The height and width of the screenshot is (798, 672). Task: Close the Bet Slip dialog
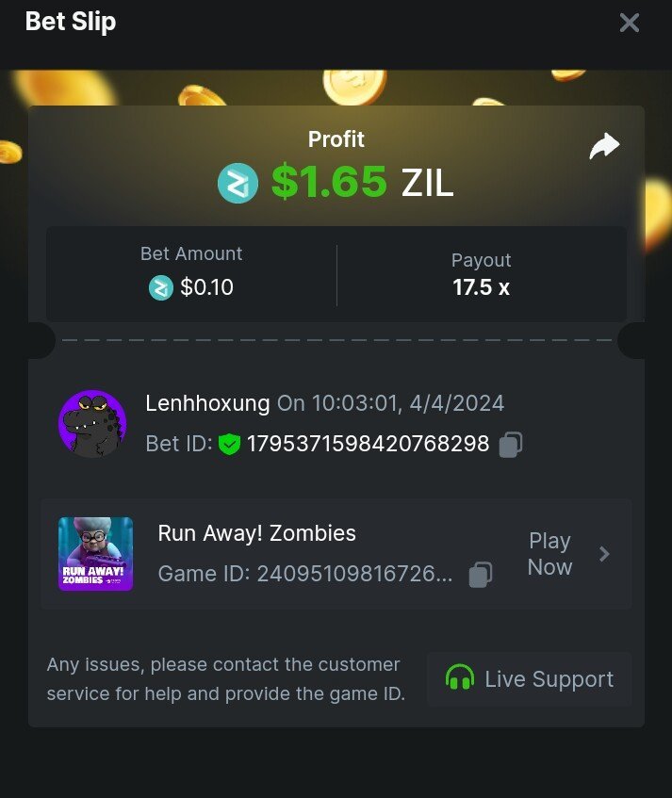click(630, 23)
